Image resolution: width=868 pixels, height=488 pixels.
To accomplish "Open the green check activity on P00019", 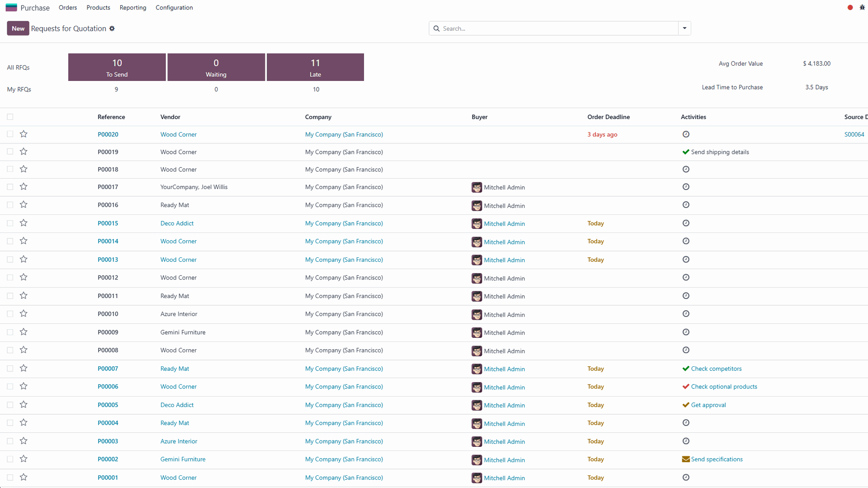I will pos(685,152).
